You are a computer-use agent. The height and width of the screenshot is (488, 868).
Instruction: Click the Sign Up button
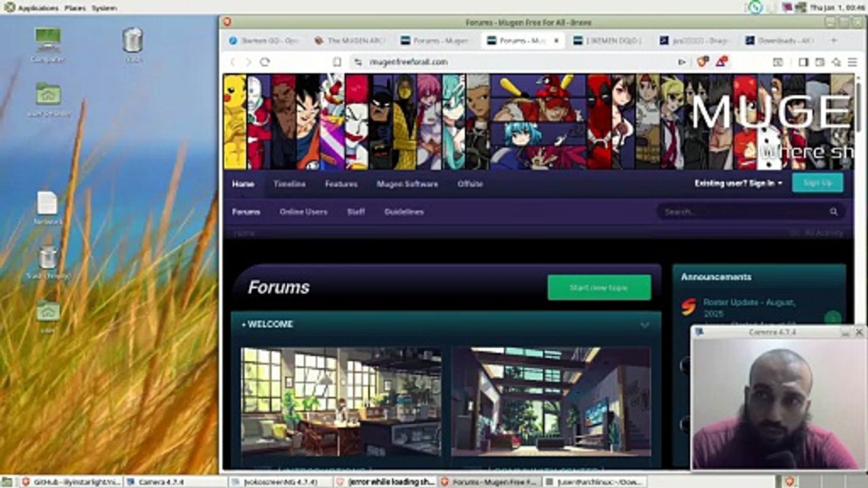pyautogui.click(x=818, y=183)
